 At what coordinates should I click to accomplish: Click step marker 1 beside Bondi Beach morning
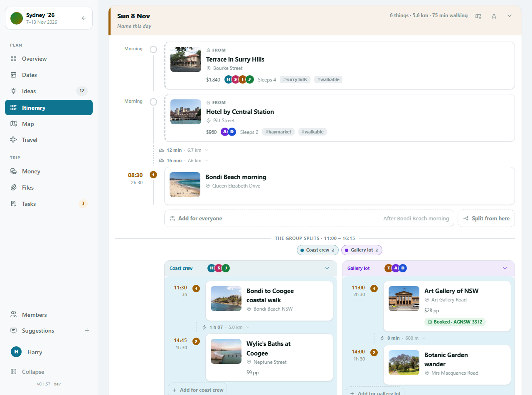pos(153,175)
